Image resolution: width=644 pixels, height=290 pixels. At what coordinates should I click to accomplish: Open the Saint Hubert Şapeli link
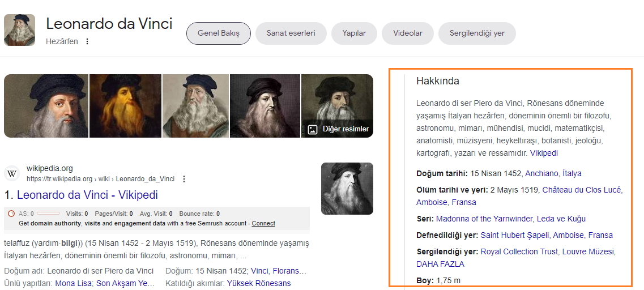(x=515, y=235)
